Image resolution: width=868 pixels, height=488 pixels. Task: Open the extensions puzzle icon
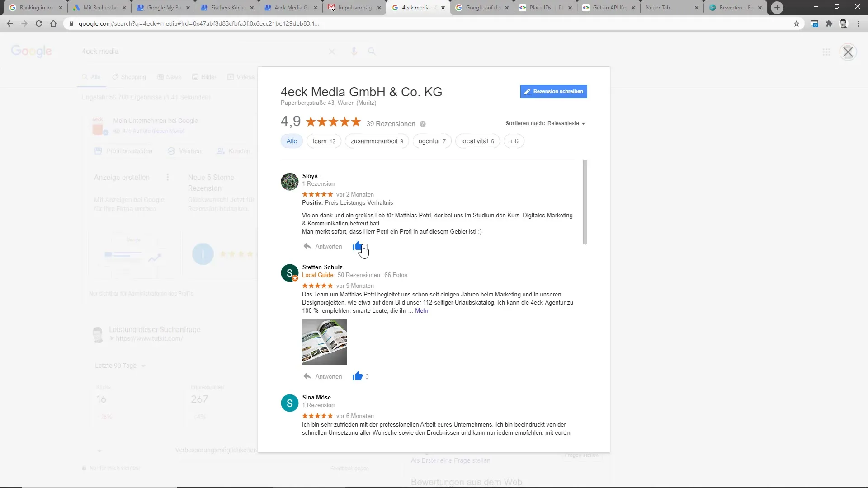[x=829, y=23]
